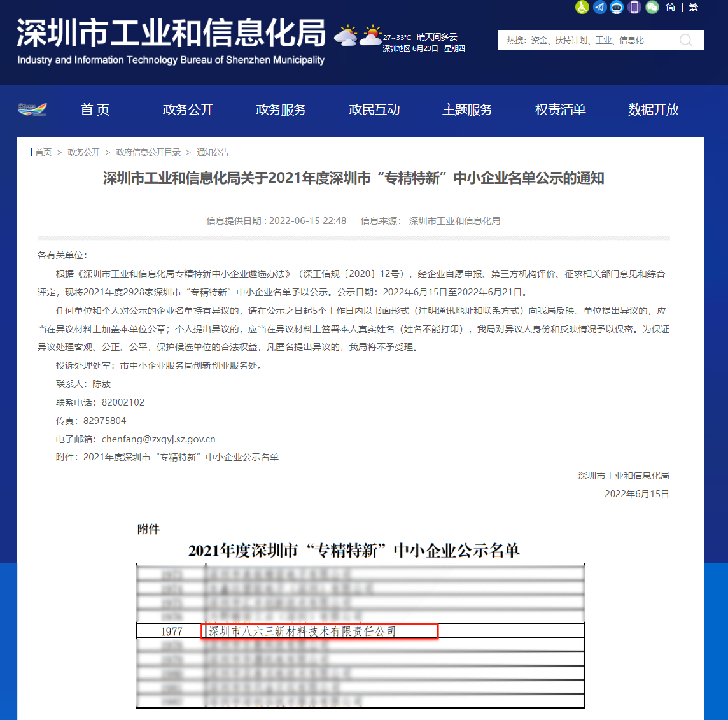Click the date text 深圳地区 6月23日 星期四
Screen dimensions: 728x720
(424, 48)
